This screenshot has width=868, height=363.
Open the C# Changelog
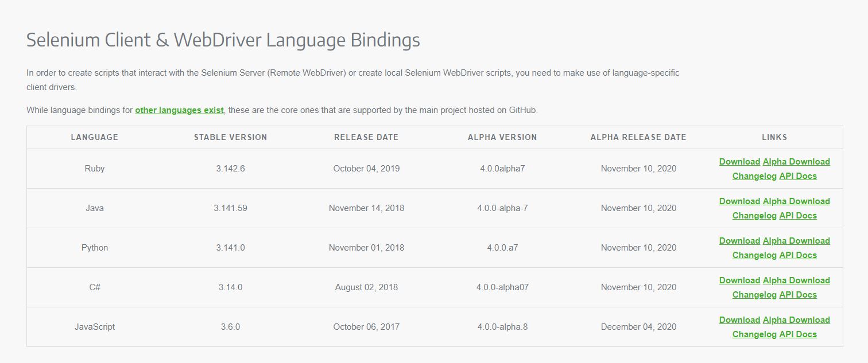(x=754, y=295)
